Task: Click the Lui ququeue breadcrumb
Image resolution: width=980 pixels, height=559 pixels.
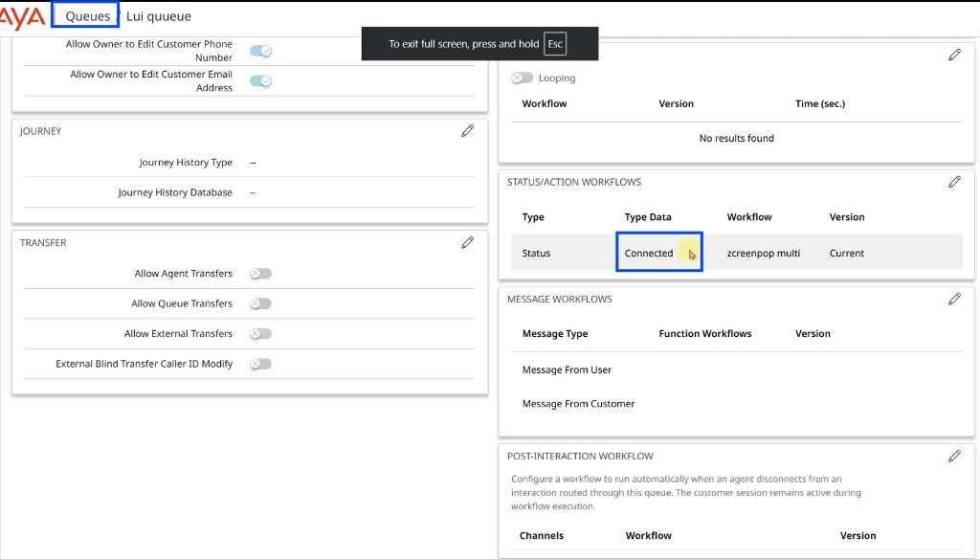Action: tap(159, 16)
